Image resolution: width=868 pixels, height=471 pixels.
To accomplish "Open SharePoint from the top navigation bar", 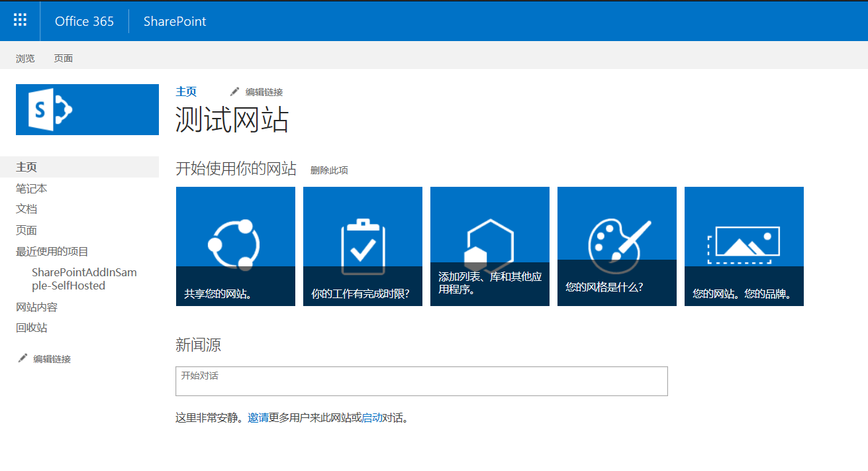I will coord(174,21).
